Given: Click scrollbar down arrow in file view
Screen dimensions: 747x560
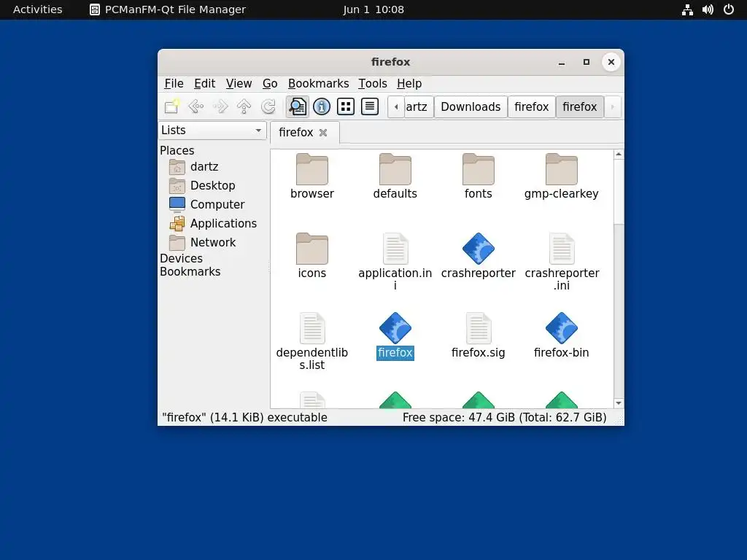Looking at the screenshot, I should coord(619,403).
